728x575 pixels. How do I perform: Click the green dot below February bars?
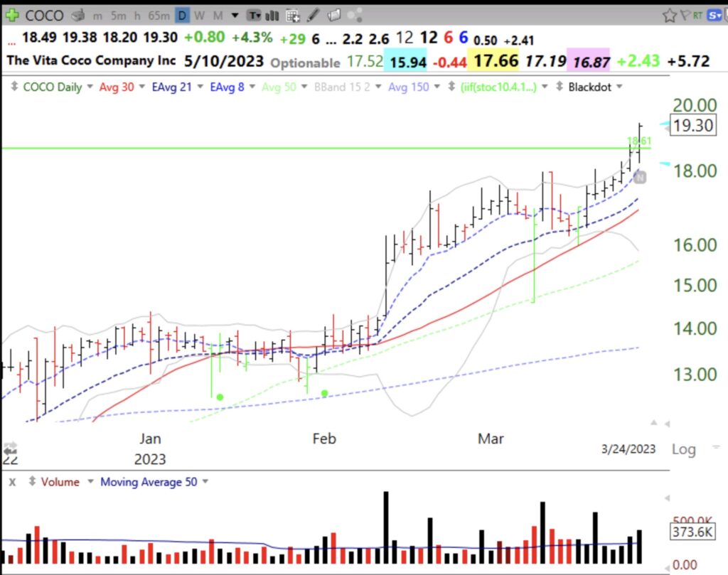click(324, 393)
